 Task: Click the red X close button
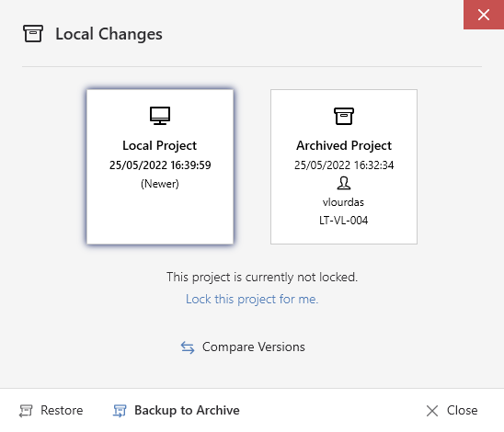[x=484, y=15]
